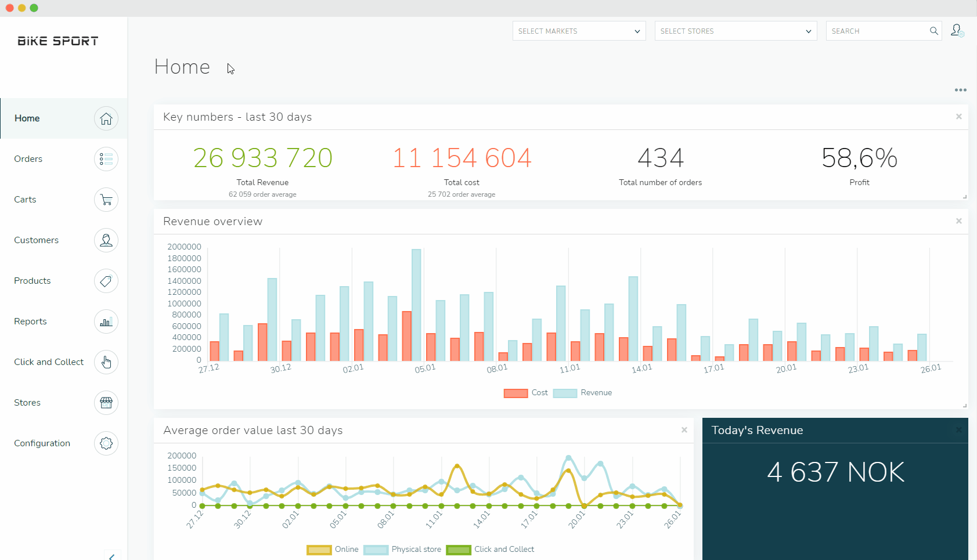Click the Today's Revenue panel title
Image resolution: width=977 pixels, height=560 pixels.
(757, 430)
